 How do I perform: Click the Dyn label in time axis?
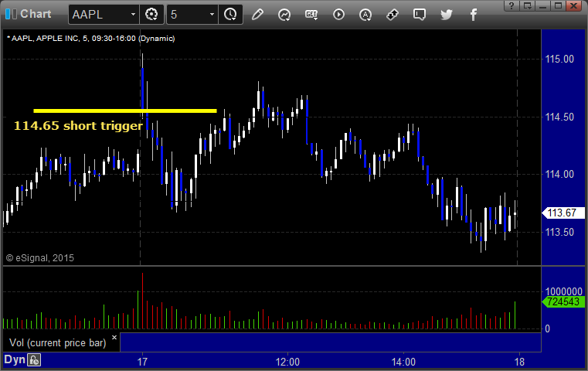click(x=15, y=359)
